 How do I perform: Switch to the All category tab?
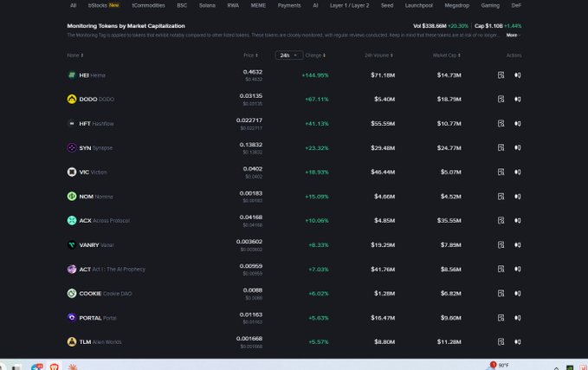click(x=73, y=5)
